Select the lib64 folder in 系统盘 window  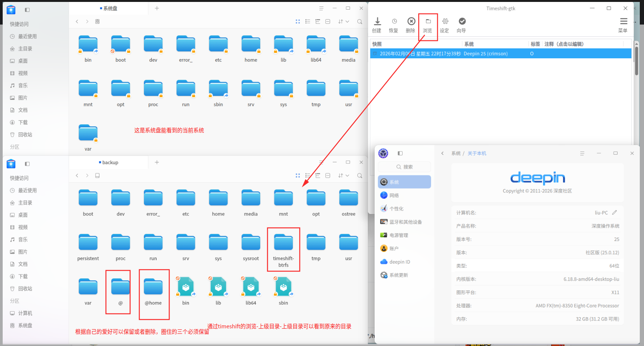point(316,49)
